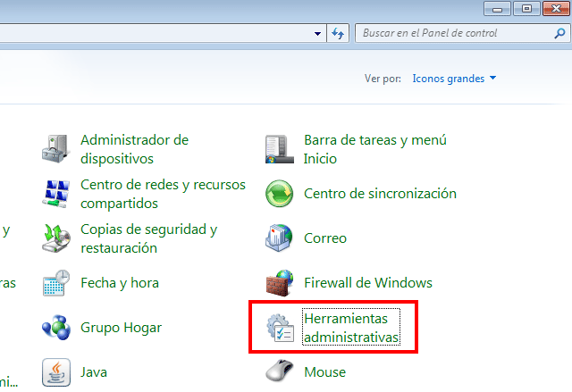The image size is (572, 392).
Task: Minimize the Control Panel window
Action: (x=498, y=8)
